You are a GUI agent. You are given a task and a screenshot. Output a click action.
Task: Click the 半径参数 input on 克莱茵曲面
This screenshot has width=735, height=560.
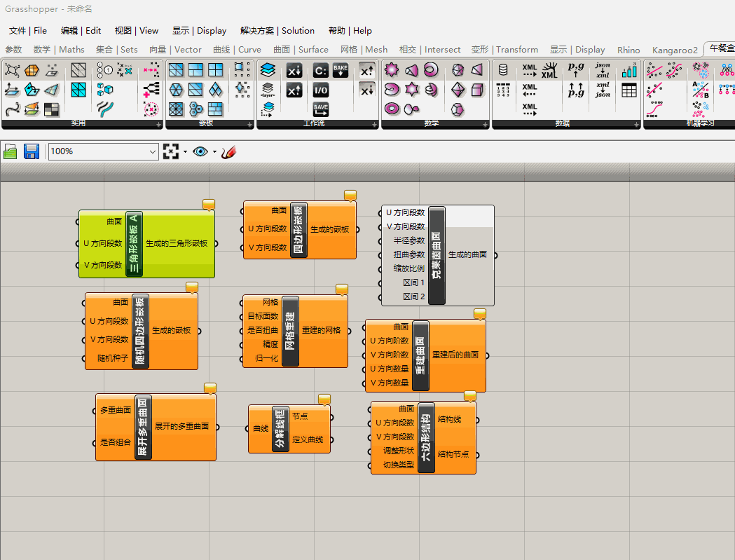(x=408, y=240)
